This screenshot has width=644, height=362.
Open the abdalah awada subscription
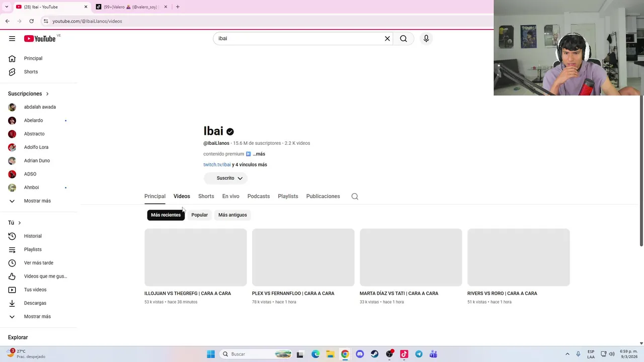click(40, 107)
